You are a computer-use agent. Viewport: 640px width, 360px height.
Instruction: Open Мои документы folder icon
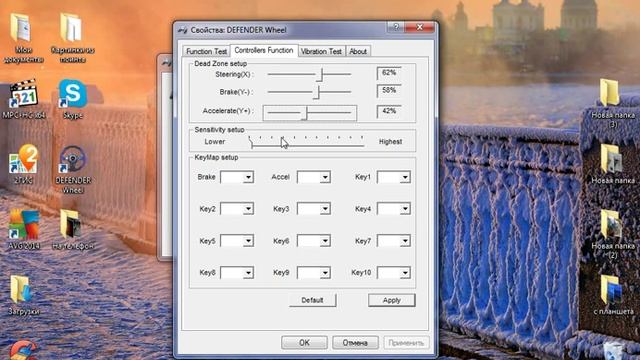[x=23, y=38]
